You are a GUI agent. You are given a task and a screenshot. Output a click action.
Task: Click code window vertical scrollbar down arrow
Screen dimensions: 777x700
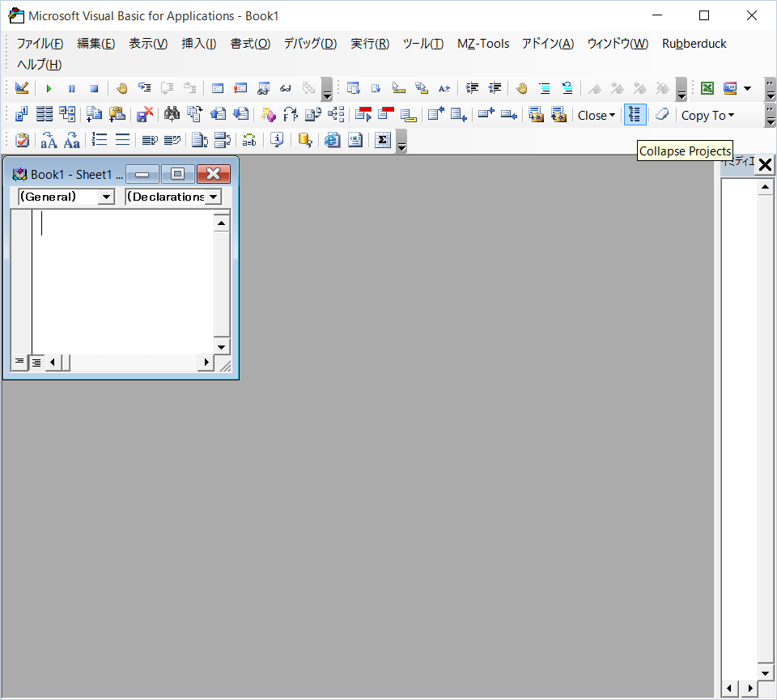222,347
